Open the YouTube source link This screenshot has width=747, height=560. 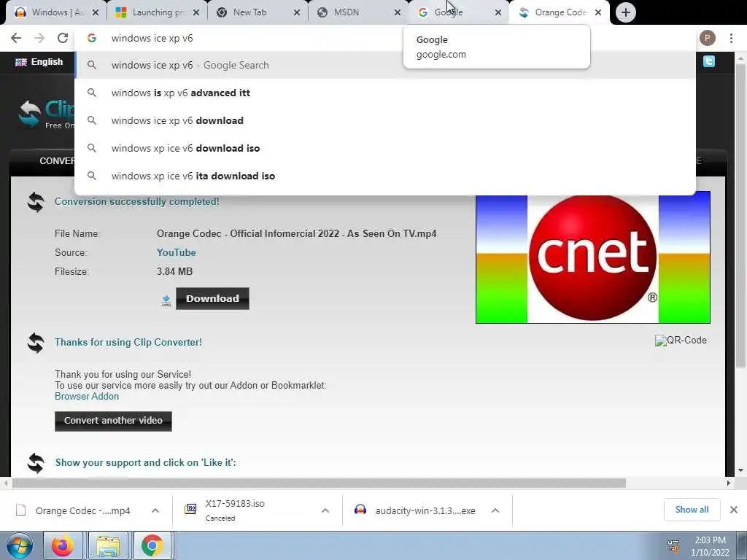[x=177, y=252]
